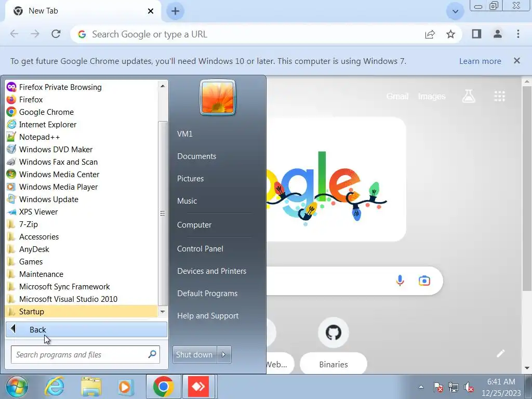The image size is (532, 399).
Task: Expand the Maintenance folder
Action: click(82, 274)
